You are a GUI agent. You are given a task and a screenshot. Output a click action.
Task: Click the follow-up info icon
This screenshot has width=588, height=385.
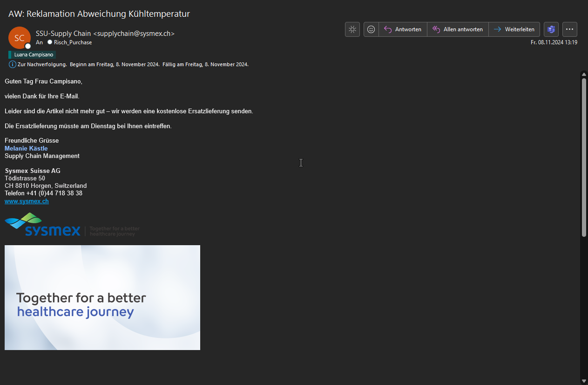click(x=13, y=64)
